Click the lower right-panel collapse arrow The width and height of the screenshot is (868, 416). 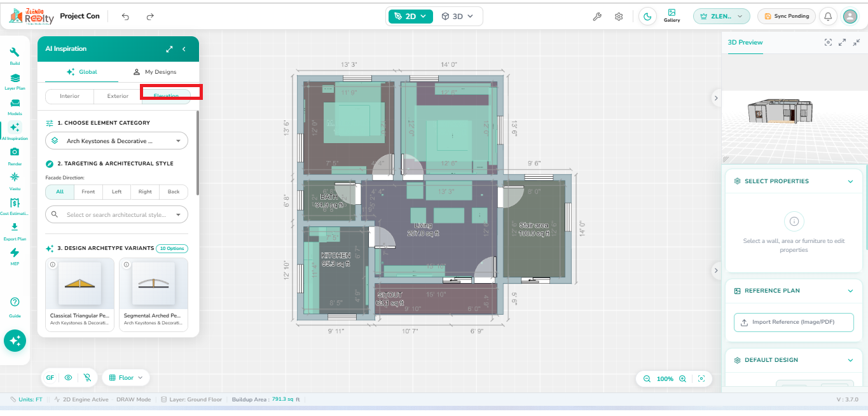point(716,270)
